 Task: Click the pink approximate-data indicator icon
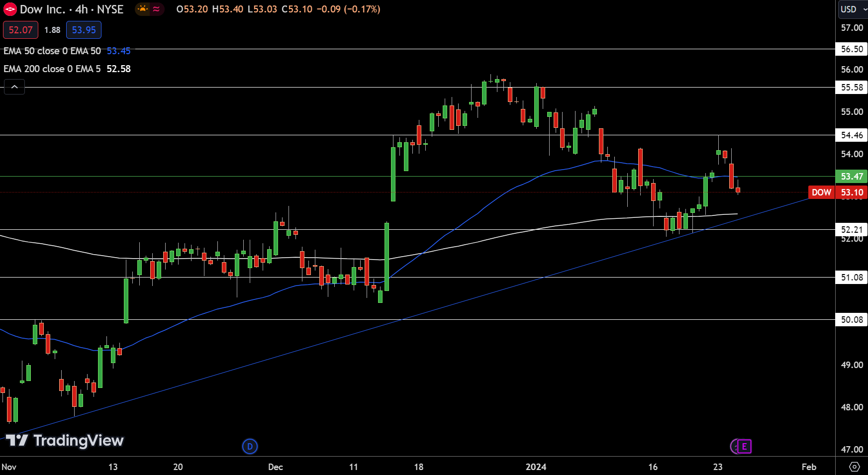click(x=156, y=9)
